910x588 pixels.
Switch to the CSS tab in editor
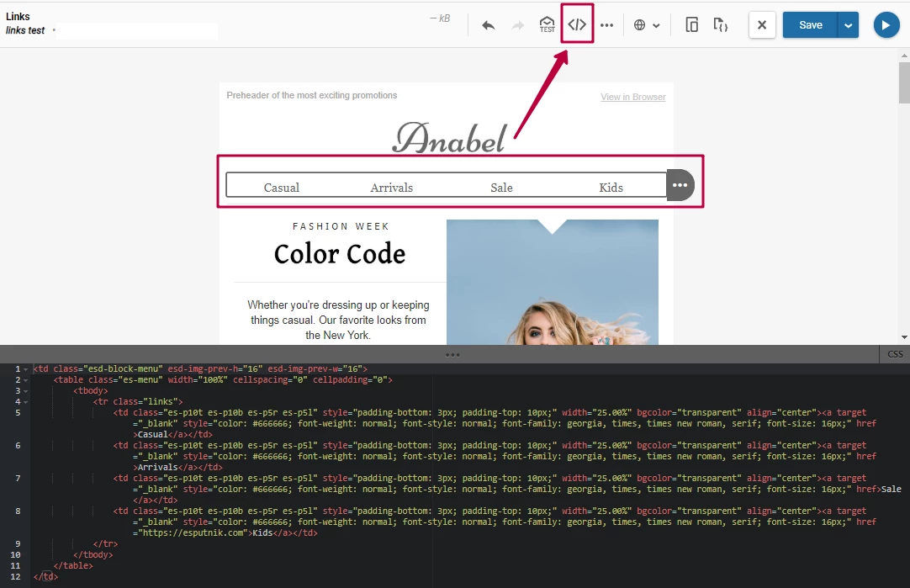tap(894, 354)
